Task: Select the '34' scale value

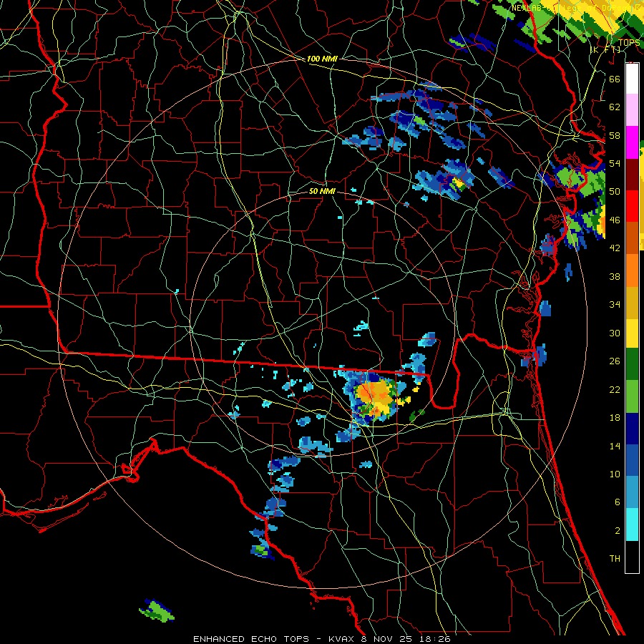Action: 615,305
